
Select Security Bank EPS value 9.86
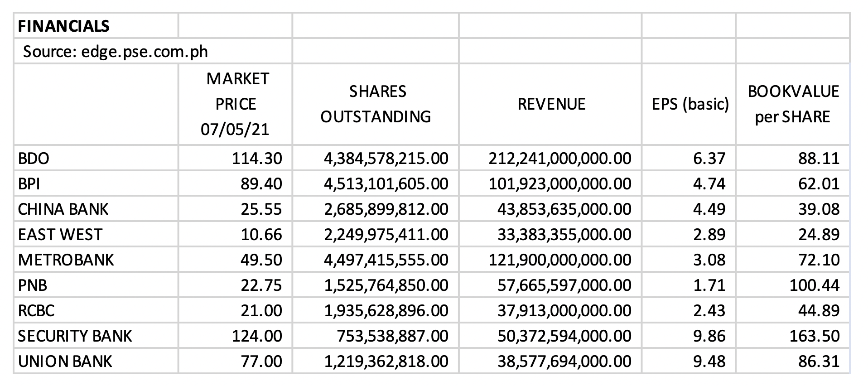click(x=689, y=336)
